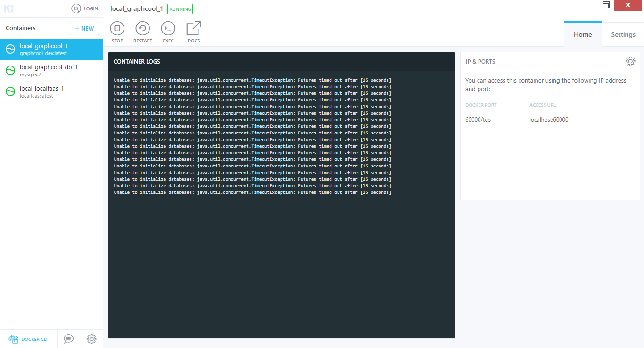Click the DOCKER PORT column header
Viewport: 644px width, 348px height.
(x=481, y=105)
